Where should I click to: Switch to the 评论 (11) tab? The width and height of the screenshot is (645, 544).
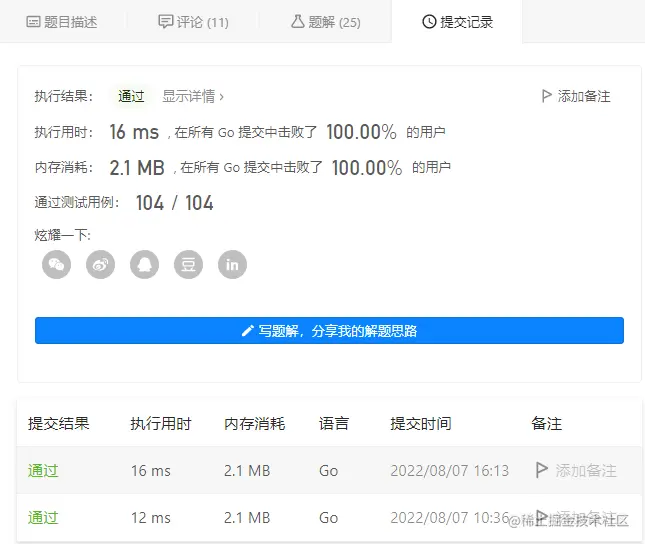click(x=193, y=22)
